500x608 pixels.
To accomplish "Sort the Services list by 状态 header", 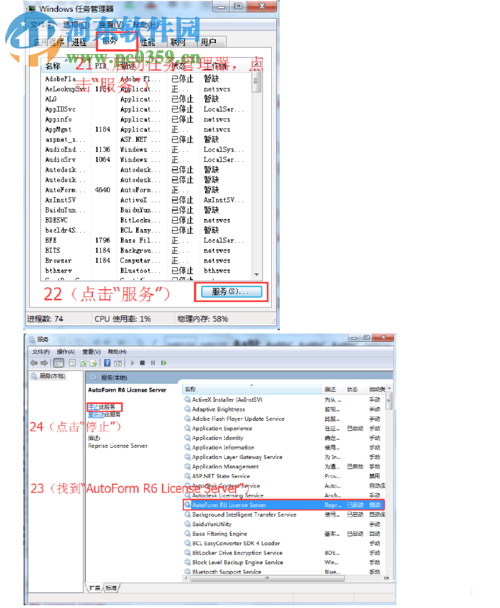I will pos(356,389).
